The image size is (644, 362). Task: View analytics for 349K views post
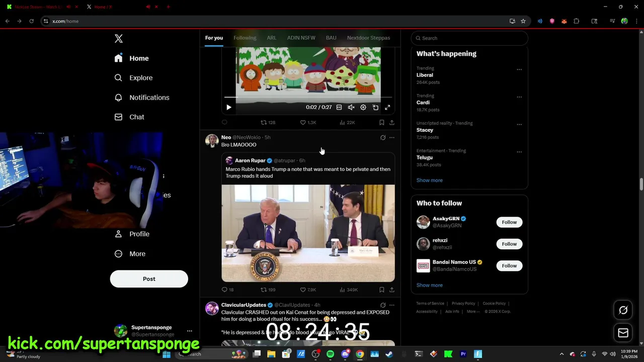tap(349, 290)
